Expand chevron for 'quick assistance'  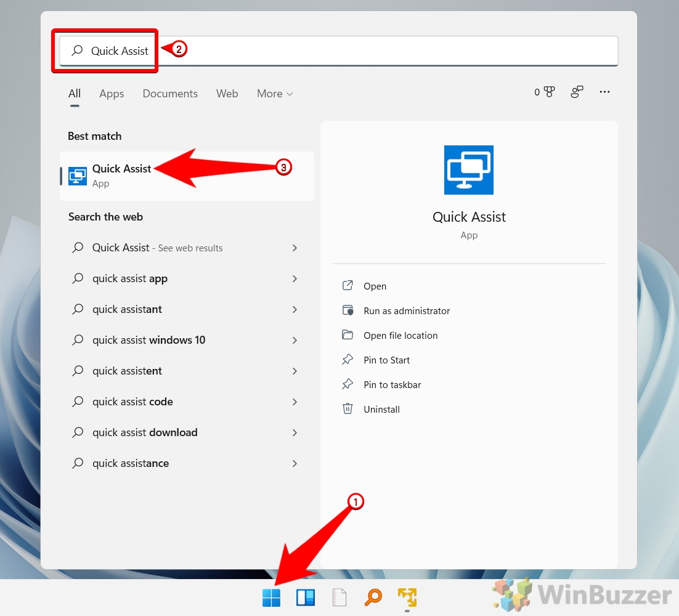pyautogui.click(x=295, y=463)
